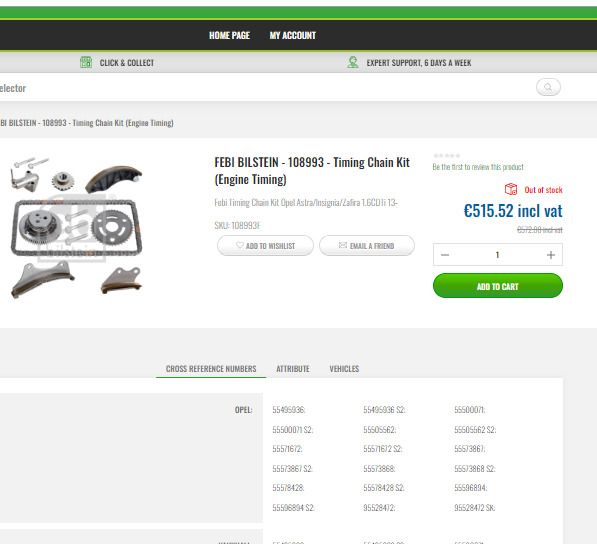
Task: Click the review star rating
Action: pos(447,155)
